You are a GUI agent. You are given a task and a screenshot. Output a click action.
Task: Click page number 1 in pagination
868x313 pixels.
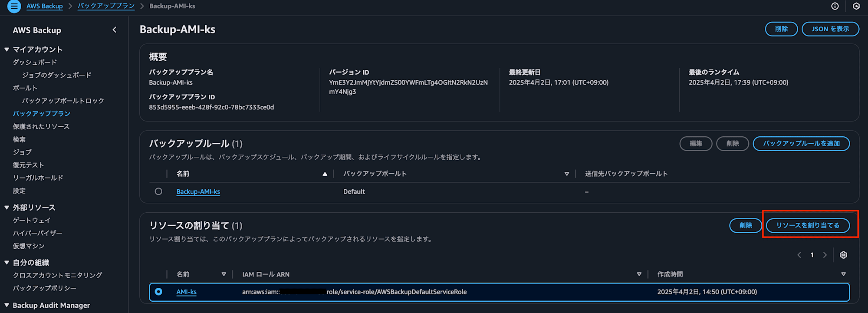tap(812, 255)
